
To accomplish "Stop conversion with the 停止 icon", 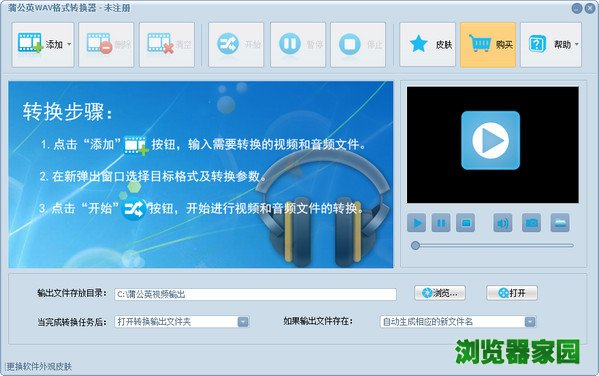I will tap(350, 44).
